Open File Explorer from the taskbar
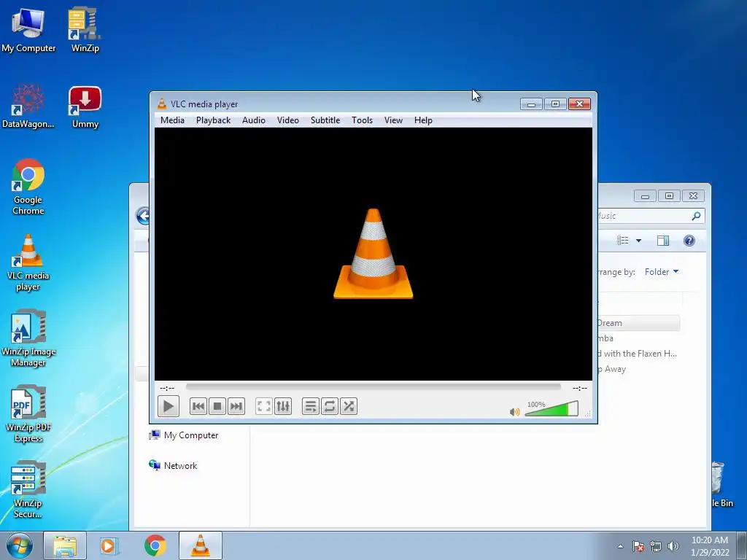747x560 pixels. [x=65, y=545]
